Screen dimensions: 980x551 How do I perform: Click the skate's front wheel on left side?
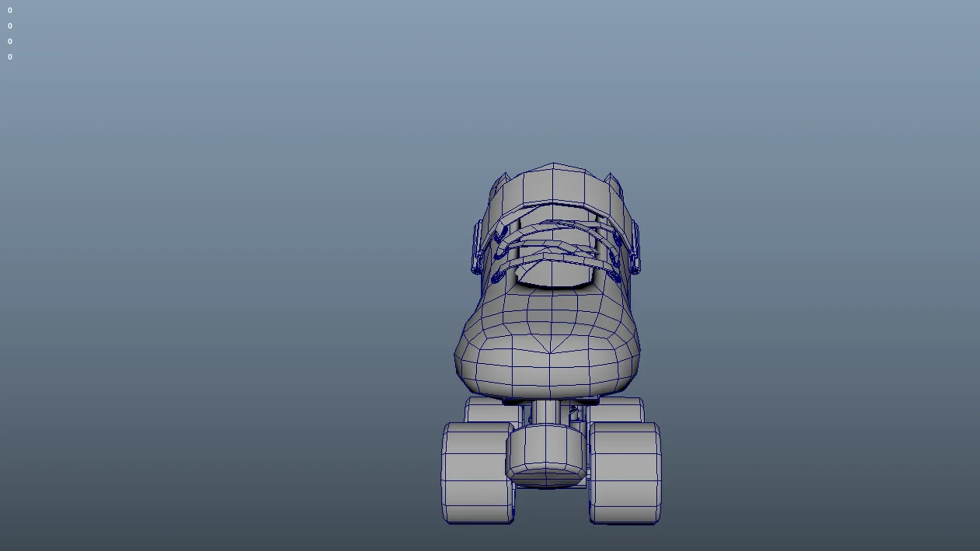pyautogui.click(x=478, y=473)
